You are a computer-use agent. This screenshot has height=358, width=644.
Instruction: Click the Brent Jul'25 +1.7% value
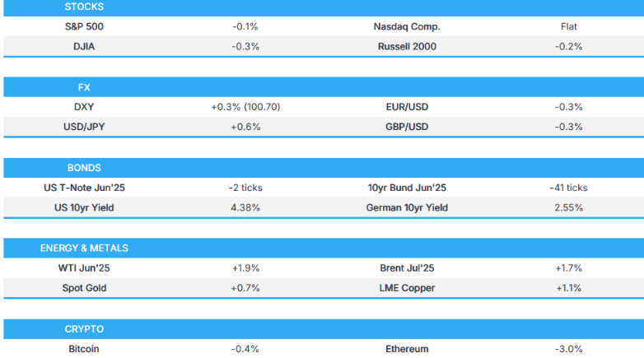(568, 268)
